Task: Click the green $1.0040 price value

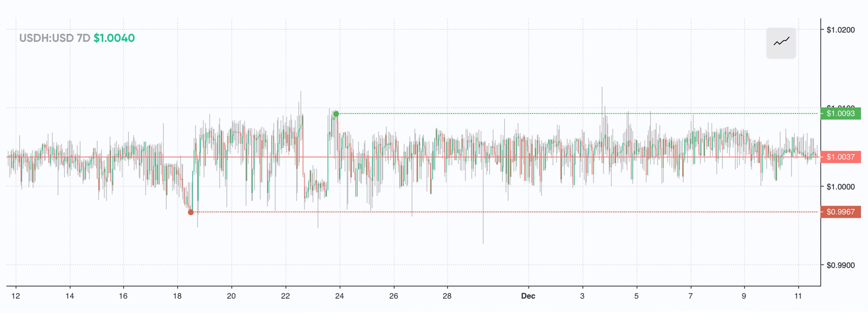Action: (x=114, y=38)
